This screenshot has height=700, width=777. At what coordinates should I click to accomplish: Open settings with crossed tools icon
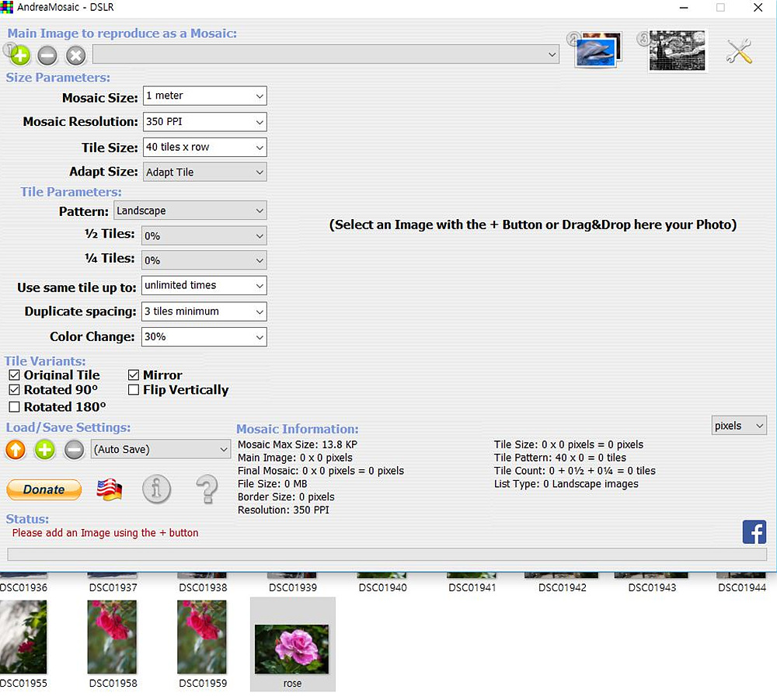(739, 51)
